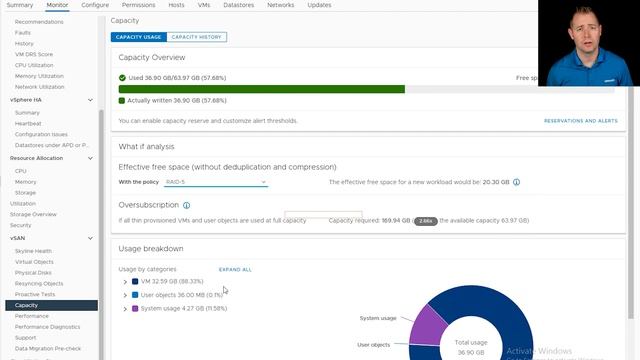Viewport: 640px width, 360px height.
Task: Open CPU under Resource Allocation
Action: [x=20, y=171]
